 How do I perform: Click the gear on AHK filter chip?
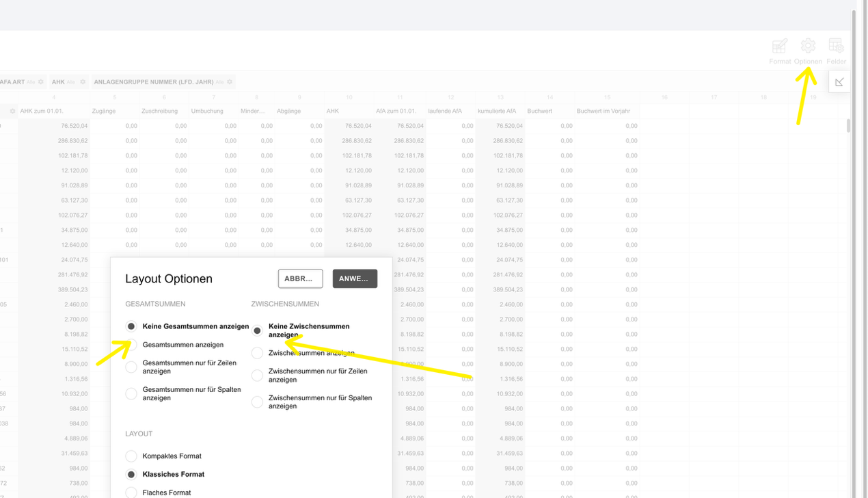point(83,82)
